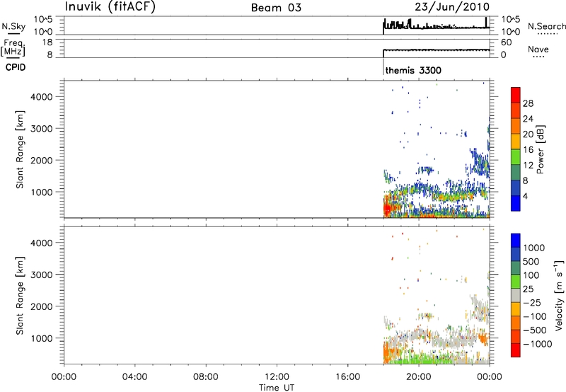Click the red high-power patch near 18:00

point(387,209)
